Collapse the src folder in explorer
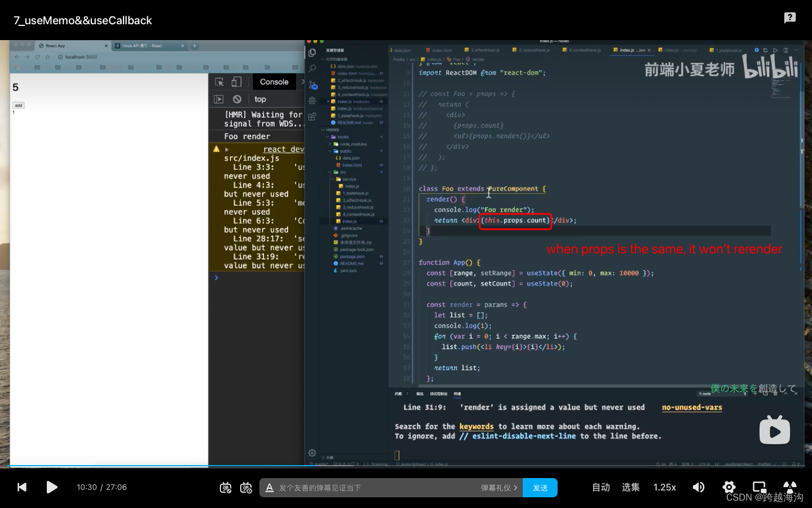The height and width of the screenshot is (508, 812). click(x=342, y=172)
